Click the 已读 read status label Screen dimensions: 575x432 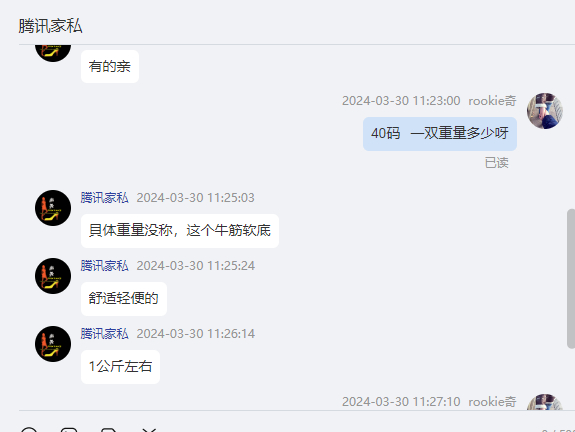pyautogui.click(x=497, y=163)
